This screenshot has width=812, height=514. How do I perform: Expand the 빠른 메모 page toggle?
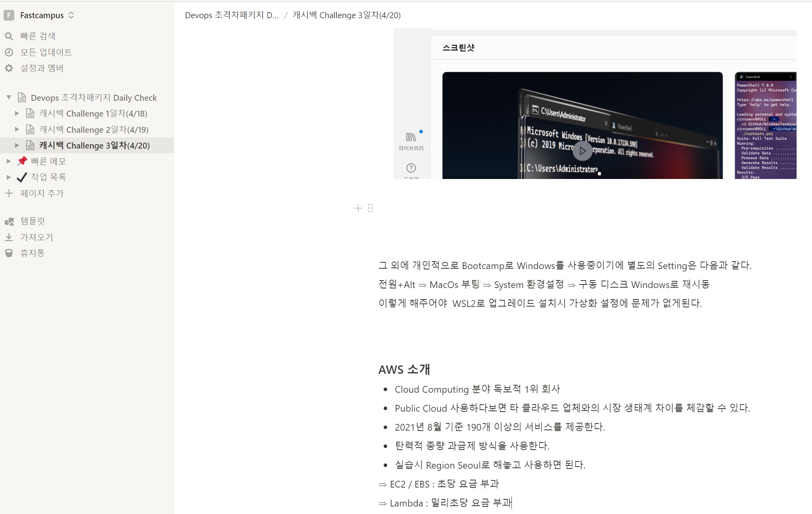(x=9, y=161)
